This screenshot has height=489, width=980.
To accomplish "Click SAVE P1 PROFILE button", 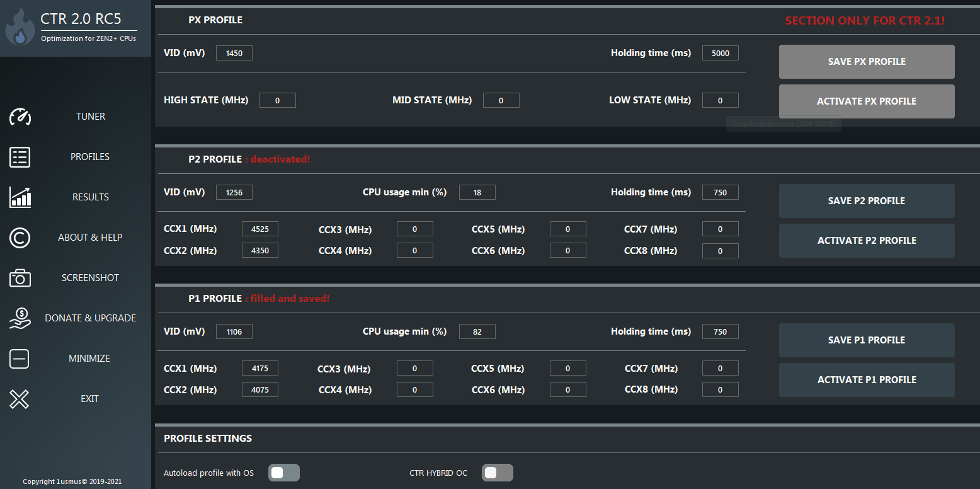I will tap(867, 340).
